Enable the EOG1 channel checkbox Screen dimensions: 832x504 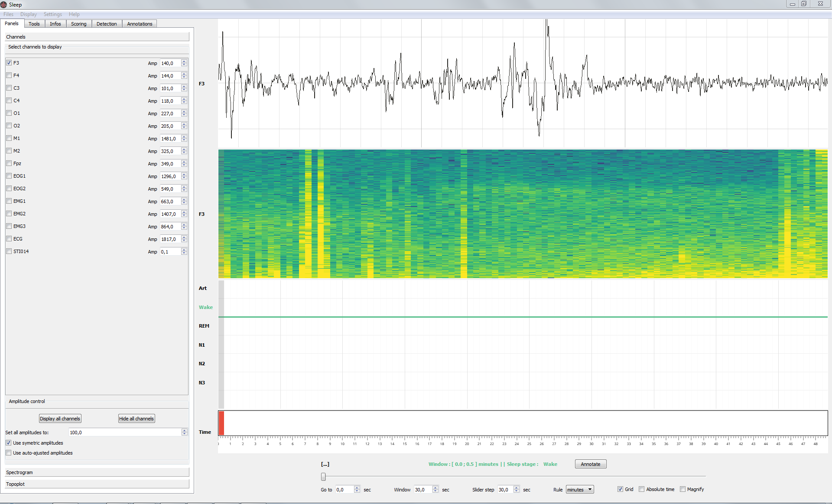pyautogui.click(x=9, y=176)
